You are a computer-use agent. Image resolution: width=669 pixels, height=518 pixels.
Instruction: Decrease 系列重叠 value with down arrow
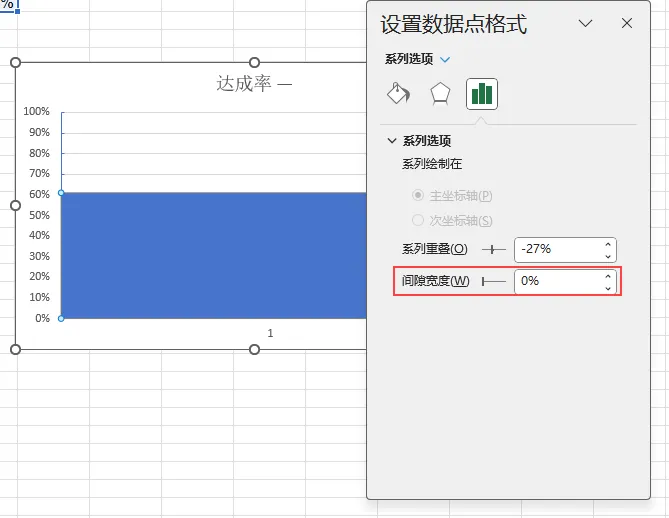click(608, 256)
